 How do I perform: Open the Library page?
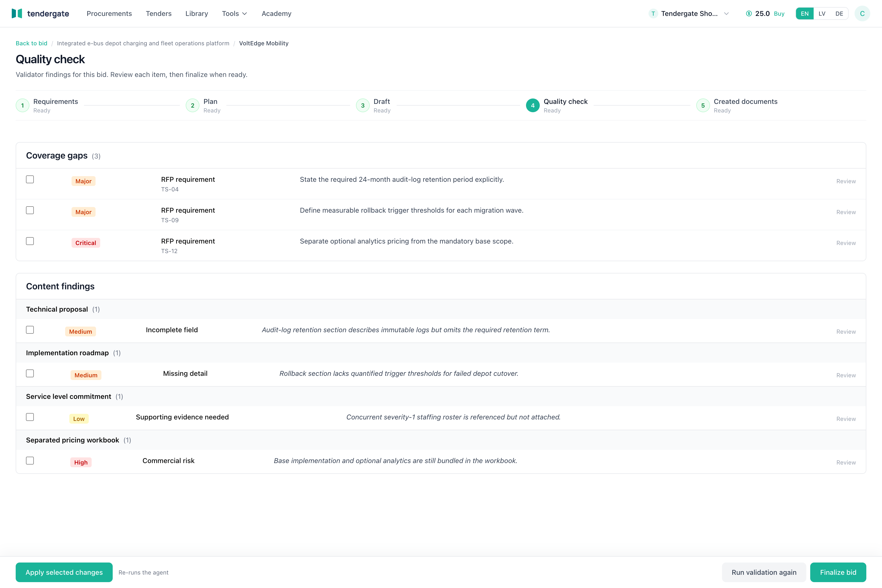point(196,13)
